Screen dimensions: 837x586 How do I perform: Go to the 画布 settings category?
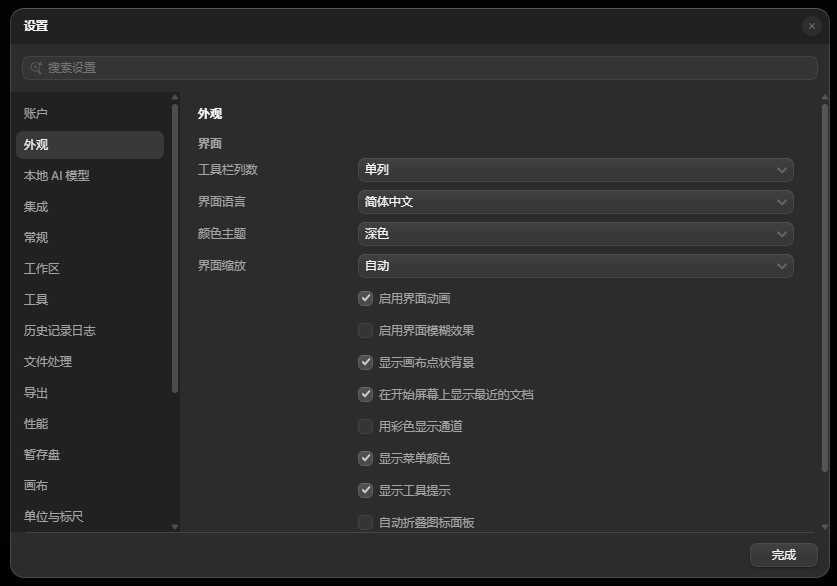tap(90, 486)
